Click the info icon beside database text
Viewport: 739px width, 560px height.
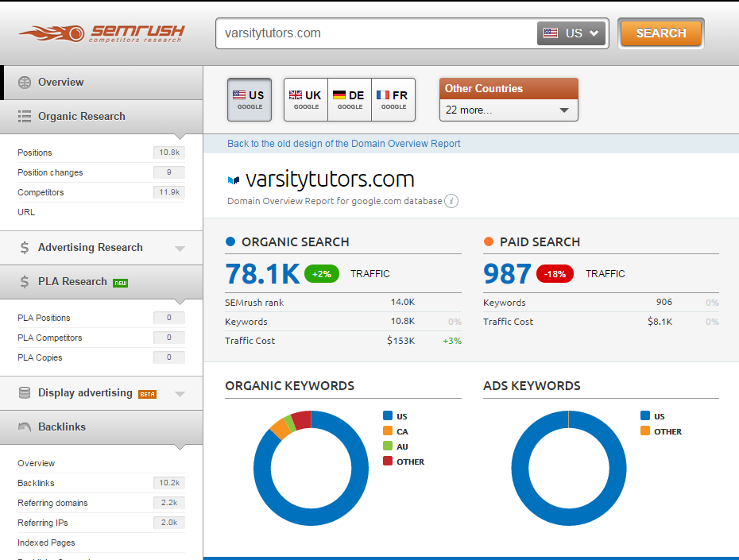(x=451, y=201)
